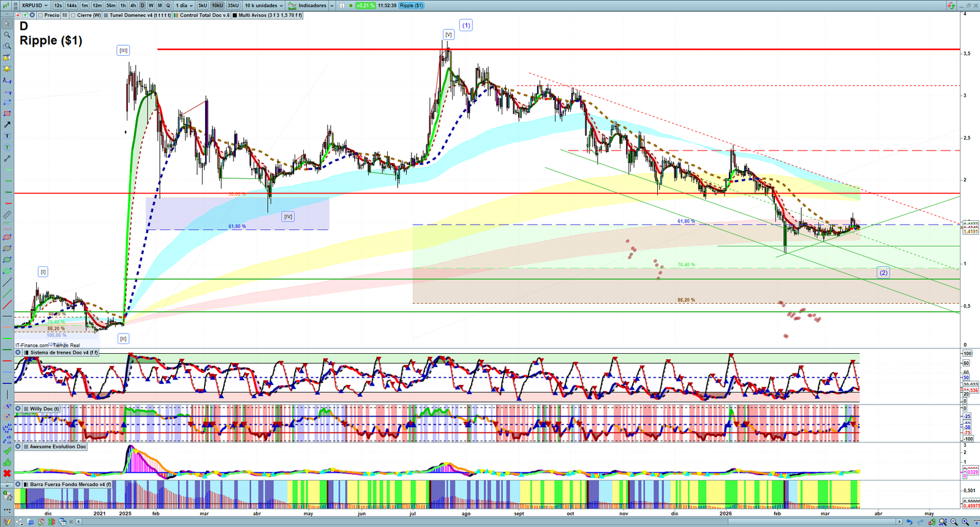The width and height of the screenshot is (980, 527).
Task: Open the 1 día period dropdown
Action: (184, 6)
